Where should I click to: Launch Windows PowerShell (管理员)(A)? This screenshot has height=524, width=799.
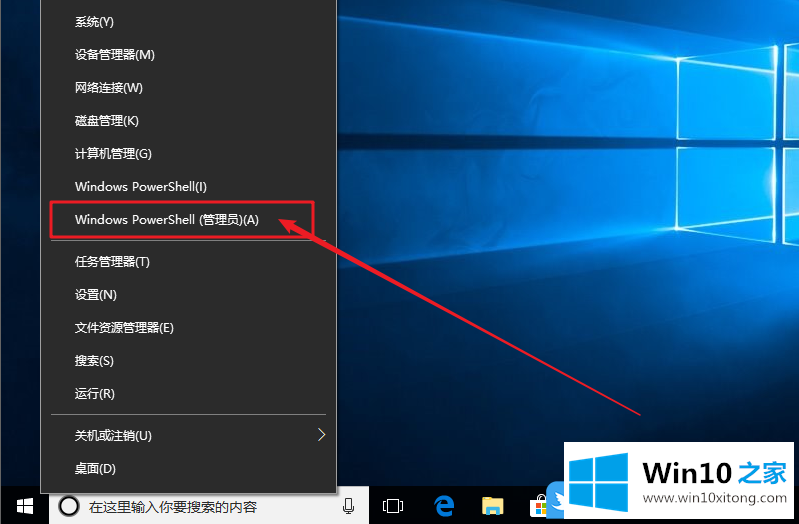pos(189,220)
